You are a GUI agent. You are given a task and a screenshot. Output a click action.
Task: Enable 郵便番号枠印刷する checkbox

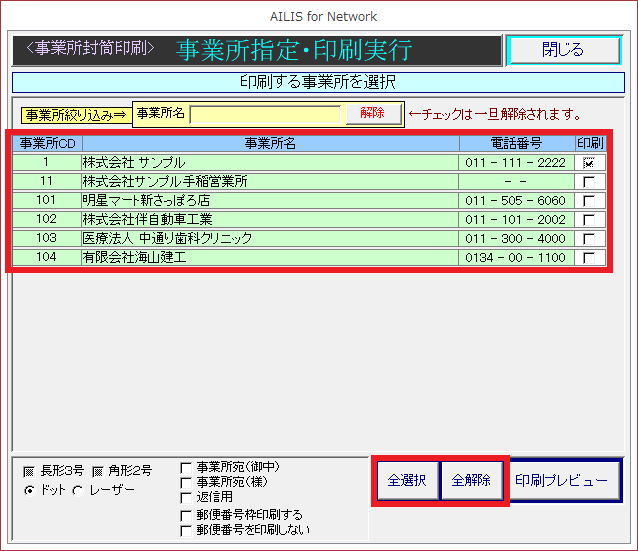[x=186, y=515]
